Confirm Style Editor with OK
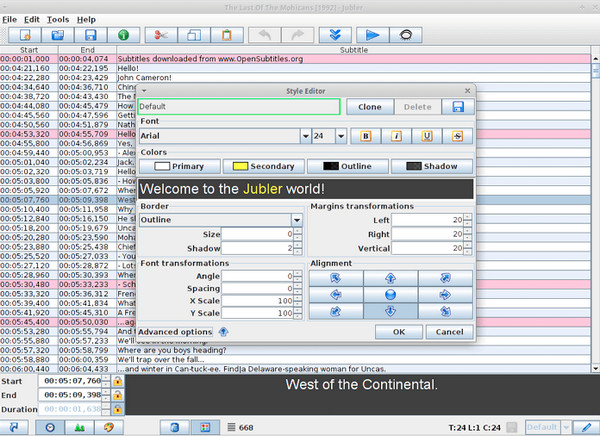Viewport: 600px width, 436px height. [399, 332]
